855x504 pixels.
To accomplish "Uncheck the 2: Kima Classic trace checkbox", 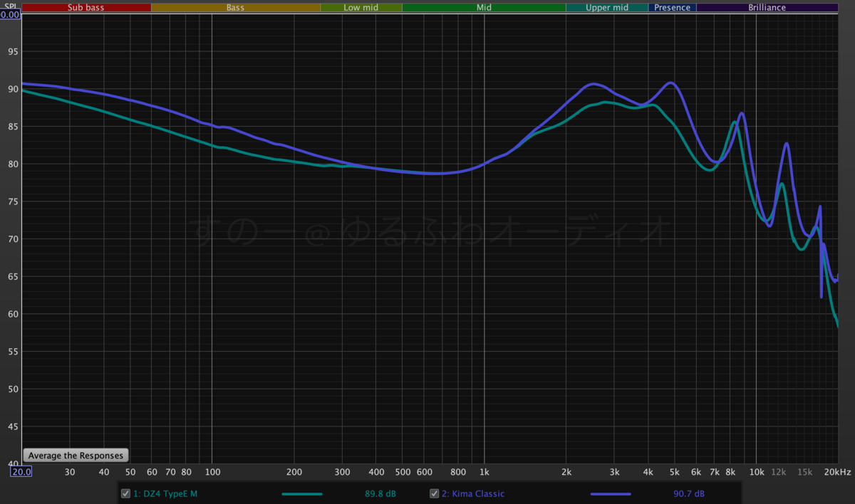I will pyautogui.click(x=434, y=493).
